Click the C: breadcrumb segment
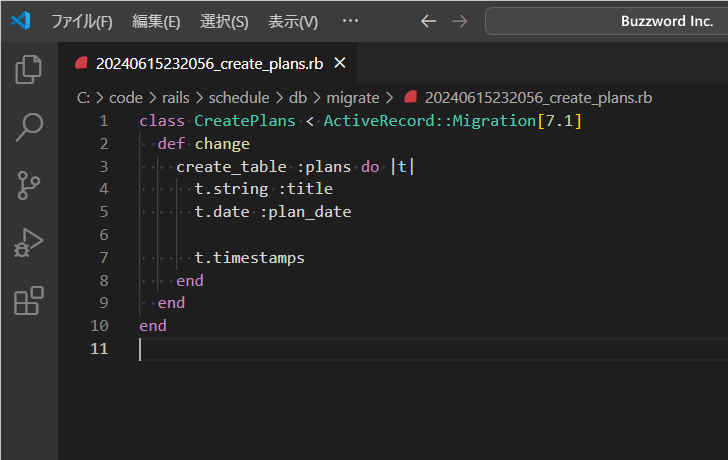The image size is (728, 460). tap(83, 98)
